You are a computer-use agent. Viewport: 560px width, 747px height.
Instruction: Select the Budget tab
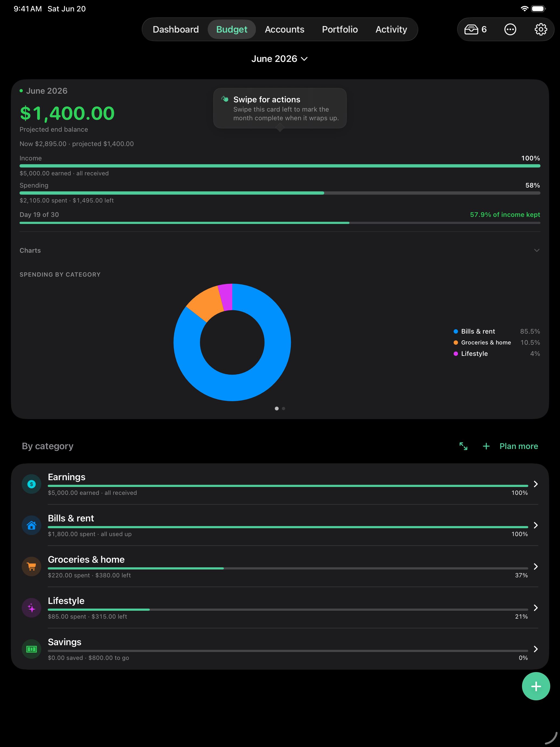point(231,29)
